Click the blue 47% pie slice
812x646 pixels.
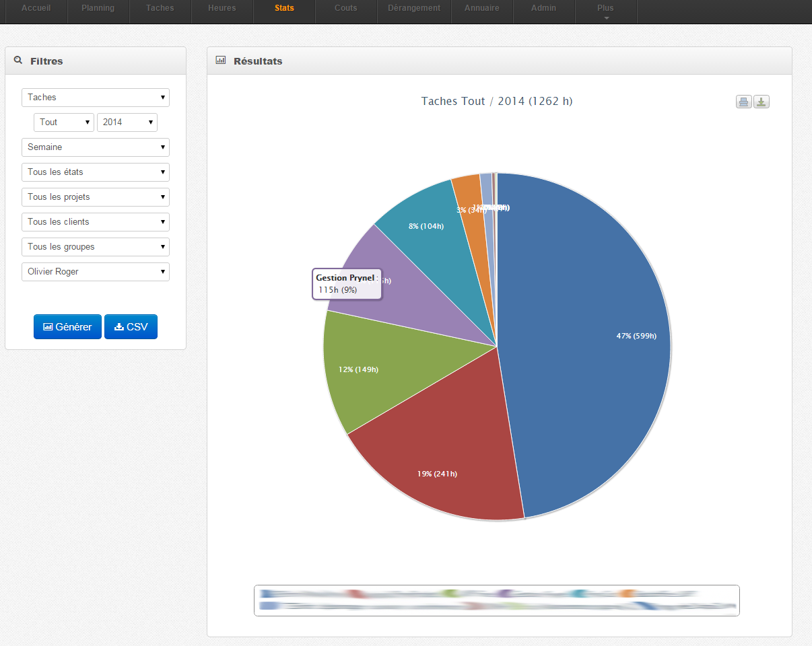[593, 336]
